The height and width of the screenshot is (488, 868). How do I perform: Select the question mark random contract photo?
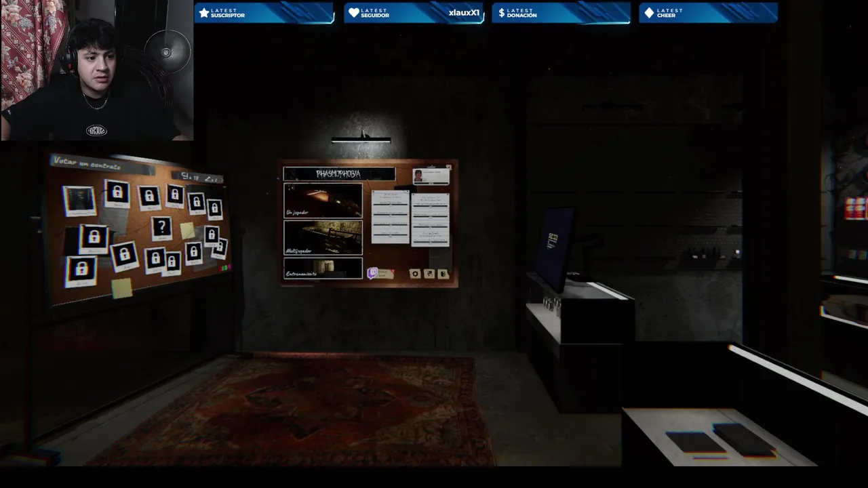tap(161, 228)
